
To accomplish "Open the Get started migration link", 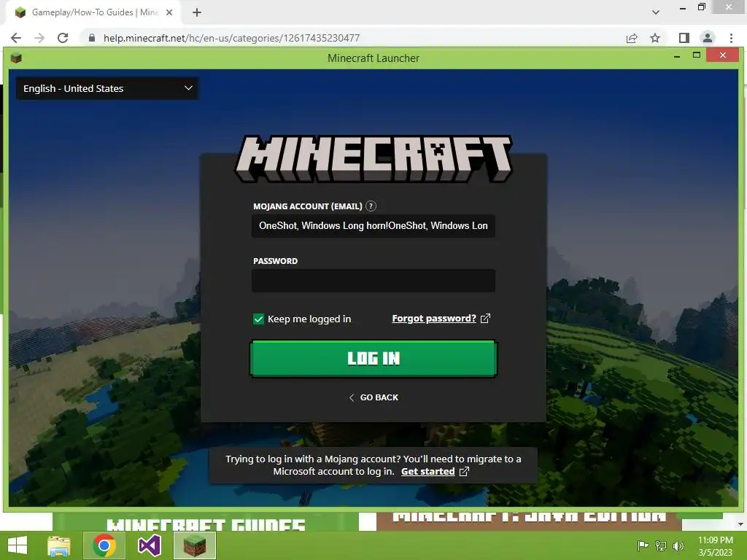I will 427,472.
